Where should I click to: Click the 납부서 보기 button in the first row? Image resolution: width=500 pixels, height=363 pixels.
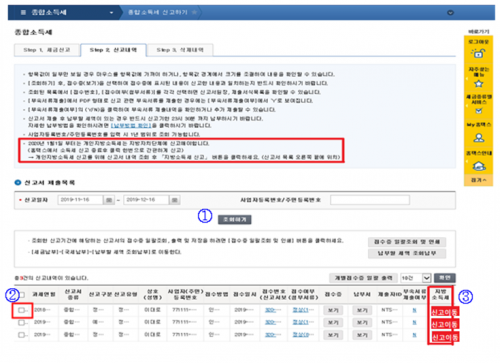(x=362, y=310)
